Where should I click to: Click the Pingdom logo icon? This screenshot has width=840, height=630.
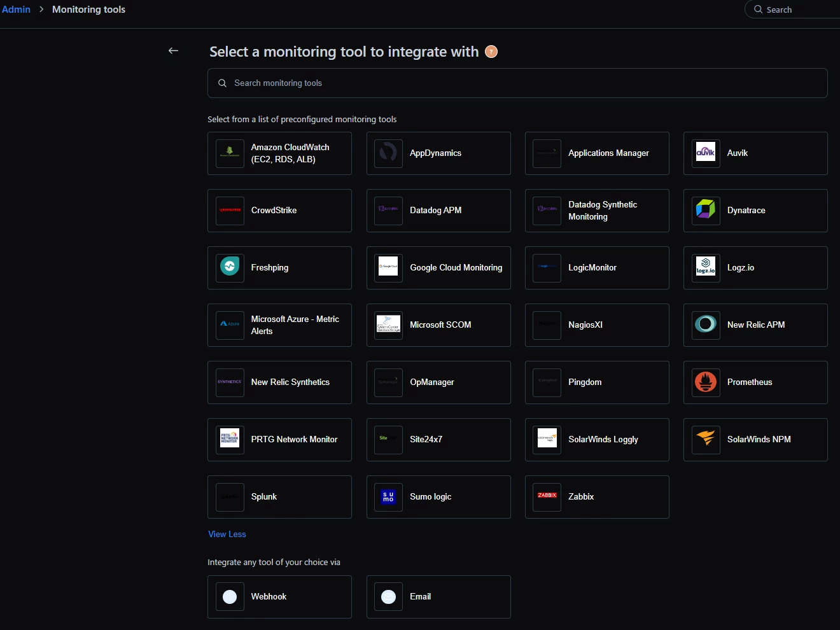coord(547,382)
